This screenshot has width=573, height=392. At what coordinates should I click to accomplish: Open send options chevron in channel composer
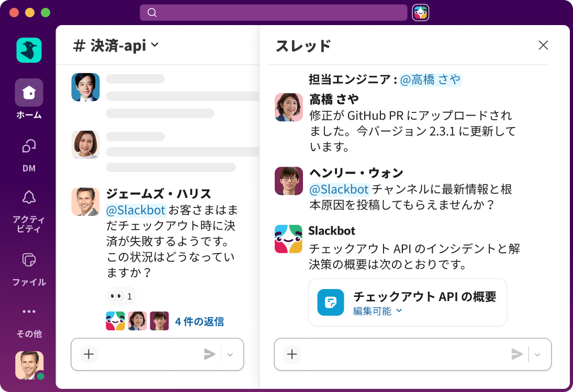coord(230,354)
